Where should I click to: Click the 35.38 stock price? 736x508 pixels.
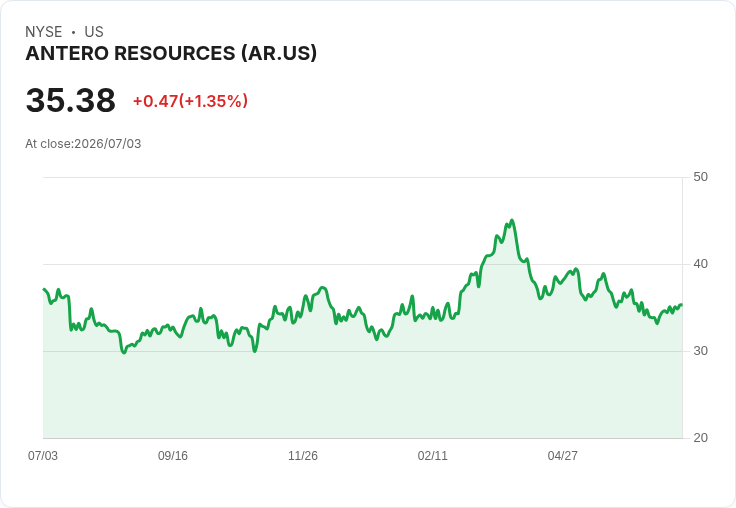70,100
